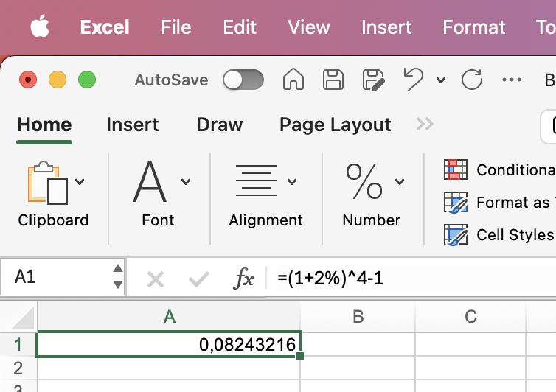The height and width of the screenshot is (392, 556).
Task: Switch to the Insert ribbon tab
Action: point(132,125)
